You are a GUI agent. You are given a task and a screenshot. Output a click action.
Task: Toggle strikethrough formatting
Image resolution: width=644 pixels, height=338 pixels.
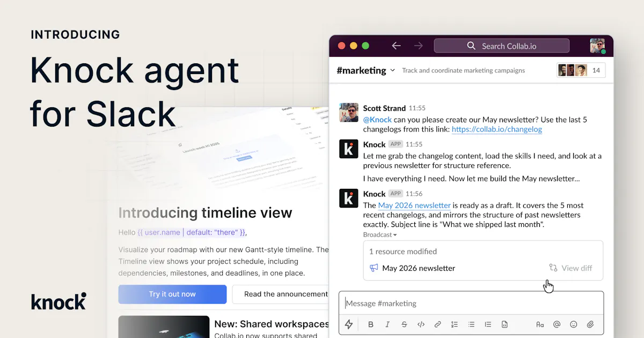pos(404,324)
